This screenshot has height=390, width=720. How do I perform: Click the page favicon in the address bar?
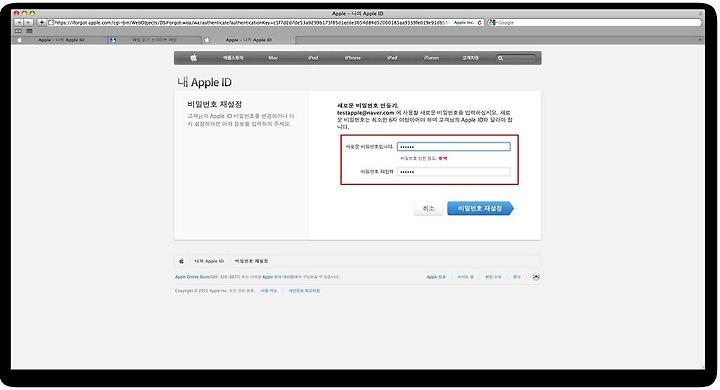click(51, 23)
